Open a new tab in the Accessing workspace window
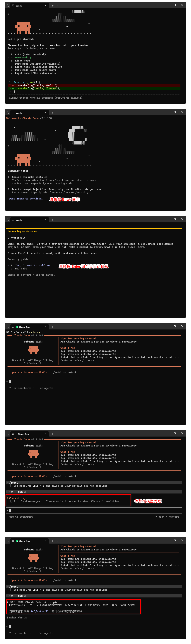This screenshot has width=191, height=644. click(x=53, y=220)
